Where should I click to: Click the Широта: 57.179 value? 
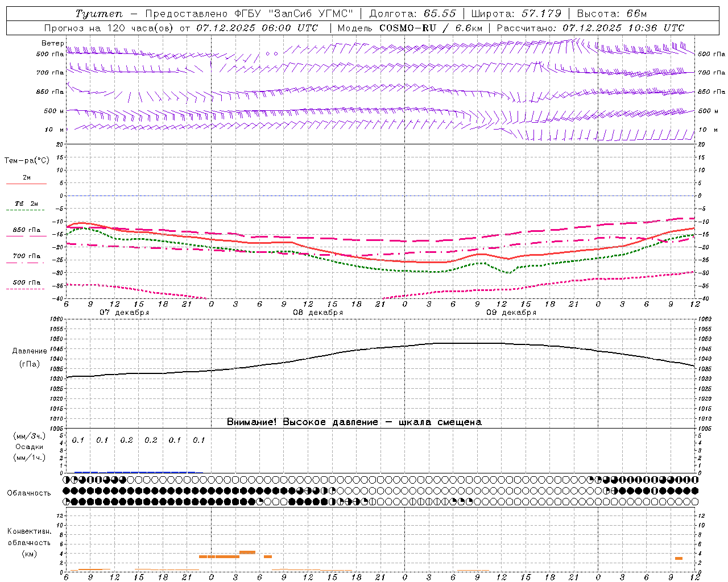coord(516,14)
